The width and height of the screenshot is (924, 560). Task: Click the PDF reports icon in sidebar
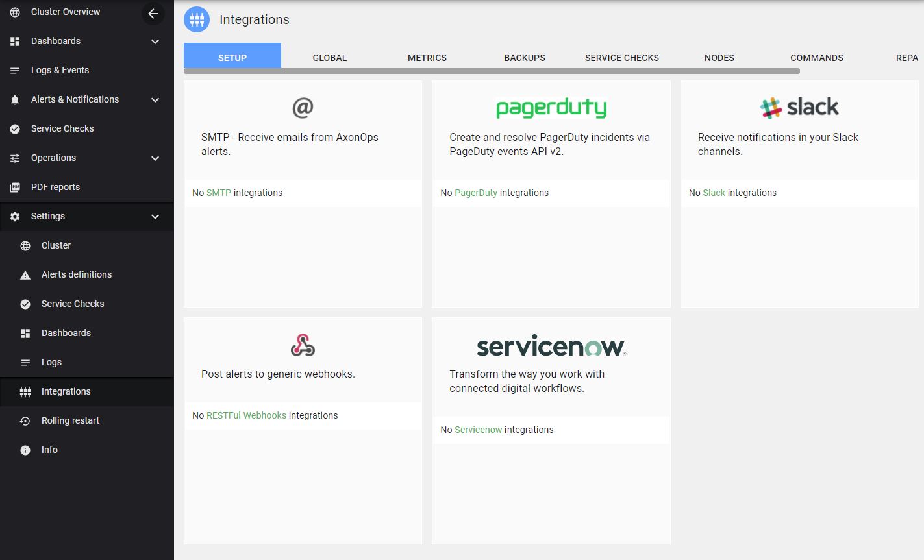tap(15, 188)
